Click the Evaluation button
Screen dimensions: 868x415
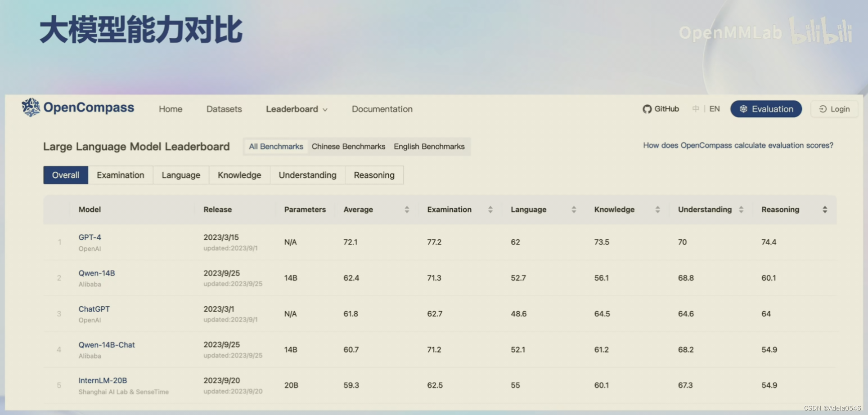tap(766, 109)
